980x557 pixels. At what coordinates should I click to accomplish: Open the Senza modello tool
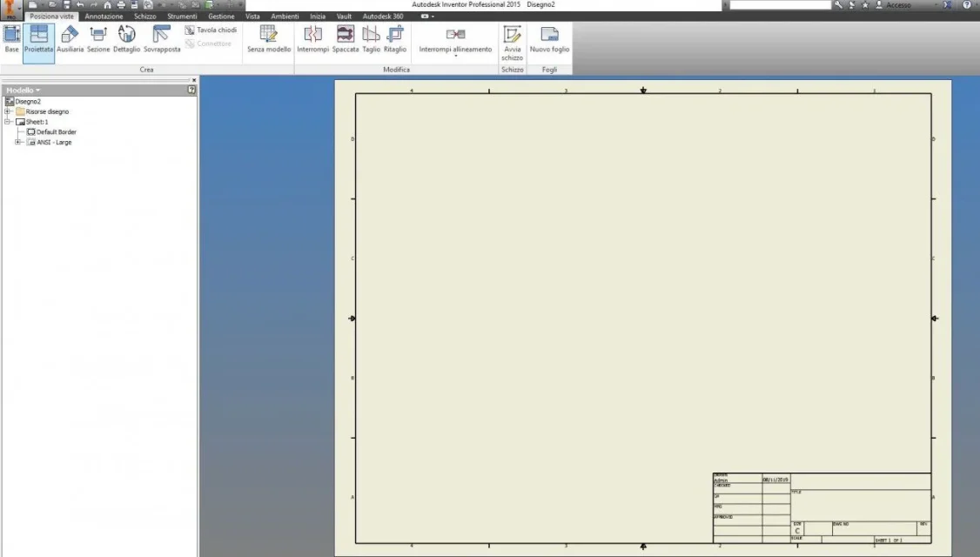[269, 39]
